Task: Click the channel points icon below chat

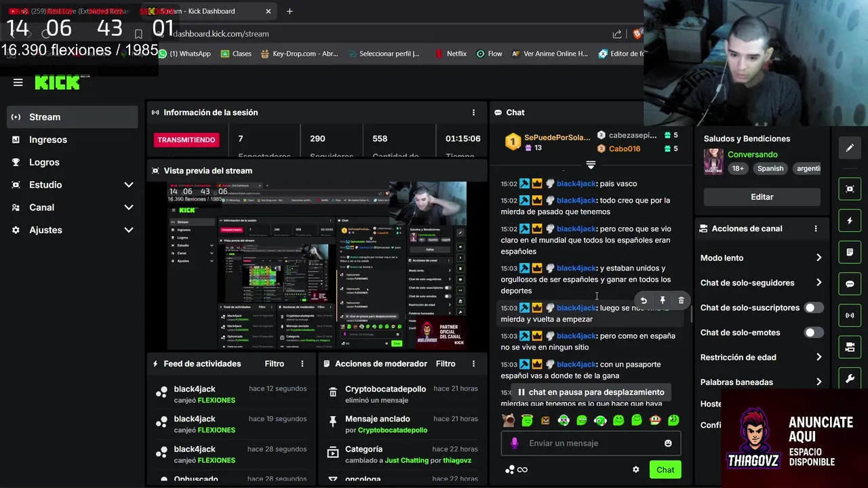Action: (x=510, y=470)
